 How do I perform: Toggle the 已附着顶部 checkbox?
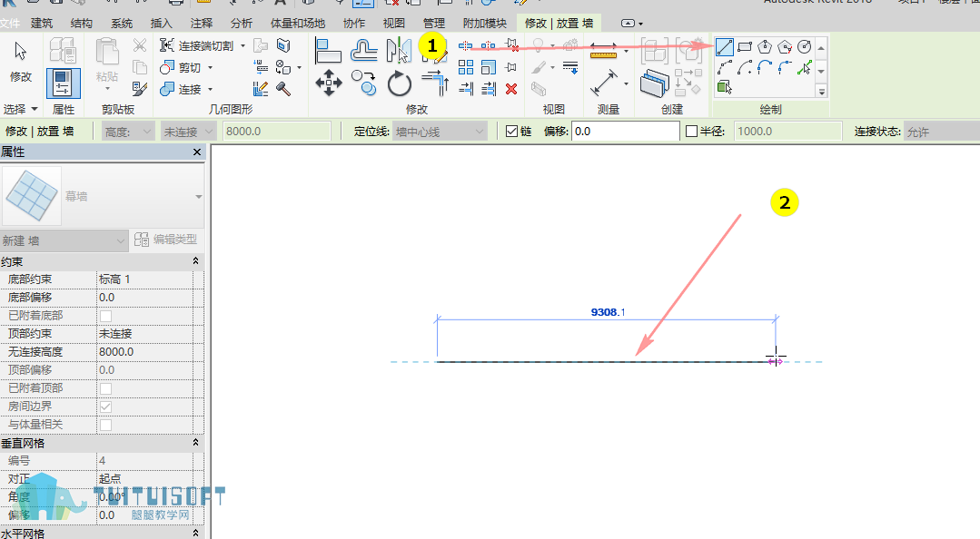point(105,388)
